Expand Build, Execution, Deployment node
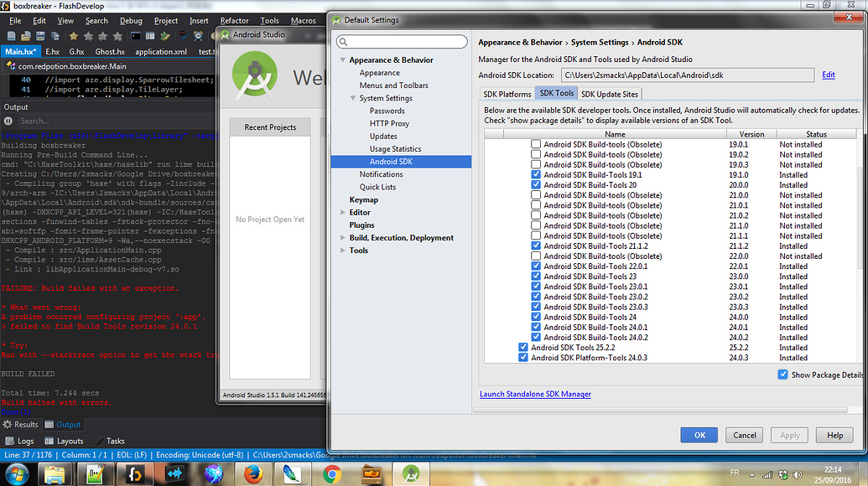 (x=343, y=238)
